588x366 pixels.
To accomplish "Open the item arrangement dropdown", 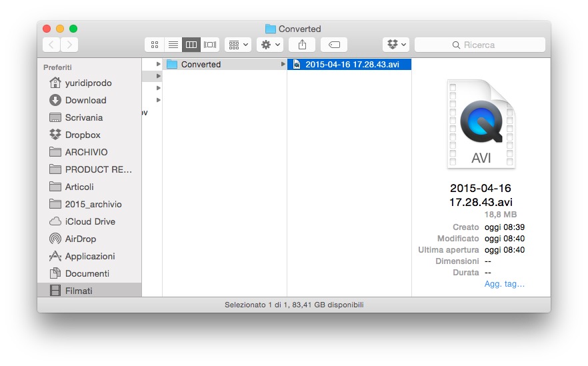I will tap(238, 45).
